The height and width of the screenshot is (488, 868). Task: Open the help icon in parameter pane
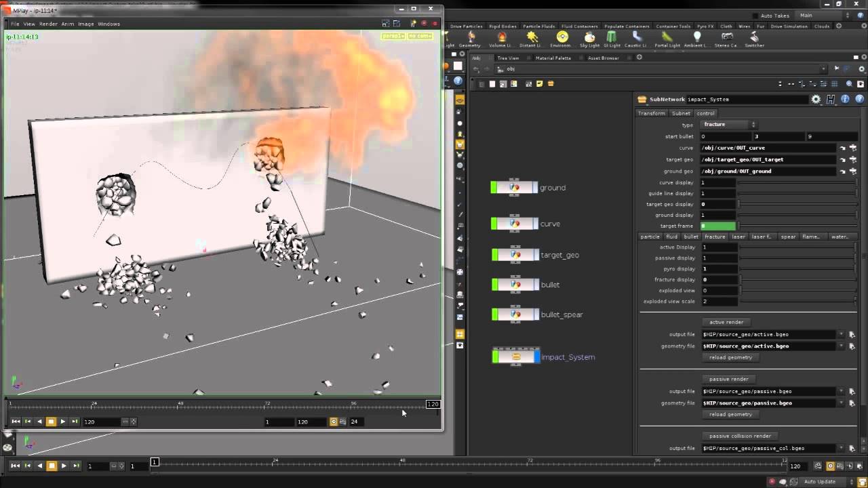(859, 99)
